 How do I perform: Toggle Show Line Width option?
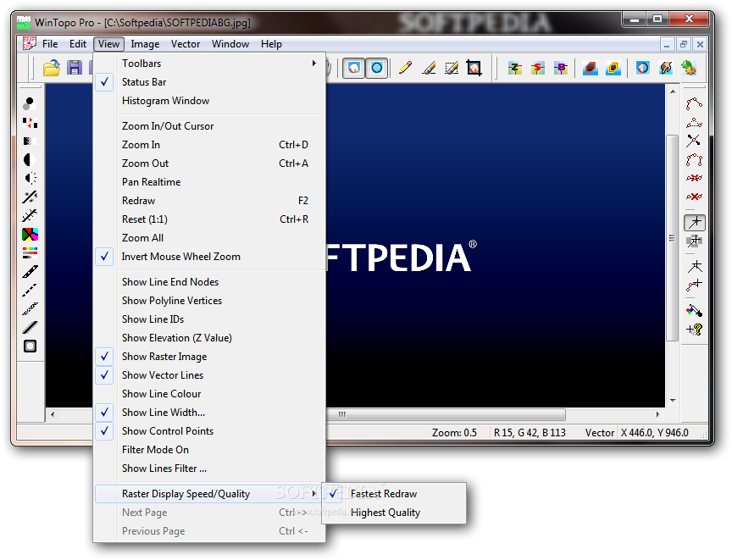[209, 413]
